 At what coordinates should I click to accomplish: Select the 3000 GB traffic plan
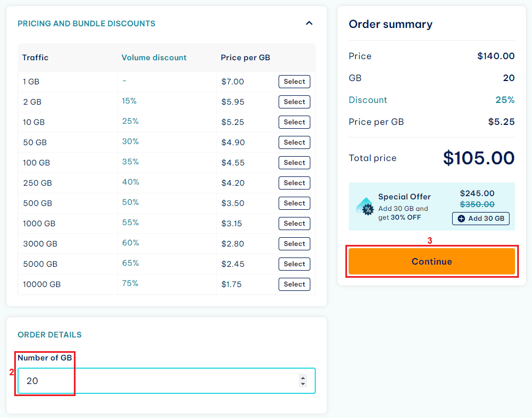[x=294, y=244]
